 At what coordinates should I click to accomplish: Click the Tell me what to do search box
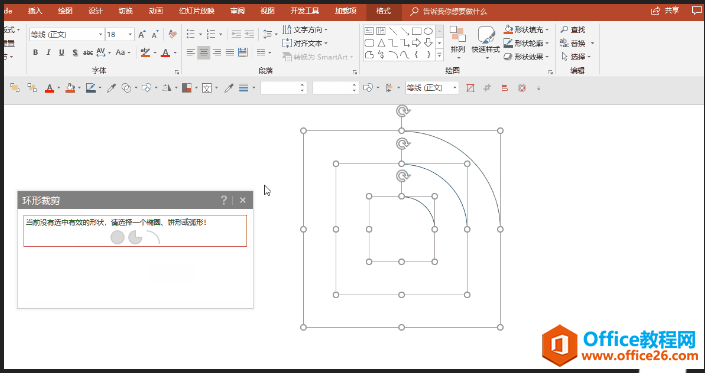pos(454,11)
